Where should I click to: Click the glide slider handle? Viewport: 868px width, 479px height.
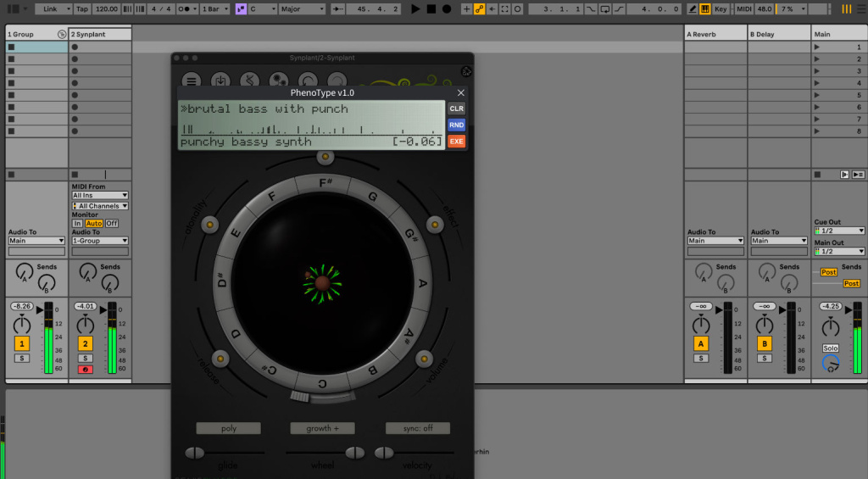pyautogui.click(x=194, y=453)
